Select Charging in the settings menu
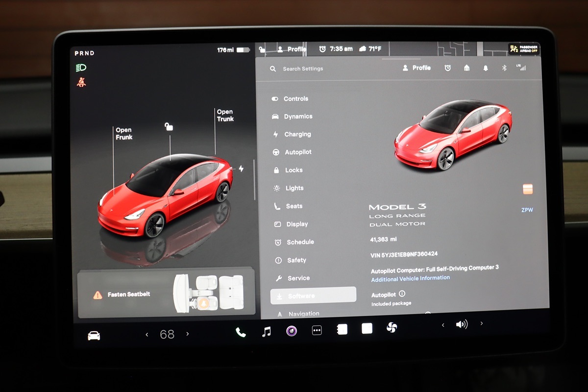588x392 pixels. point(297,134)
